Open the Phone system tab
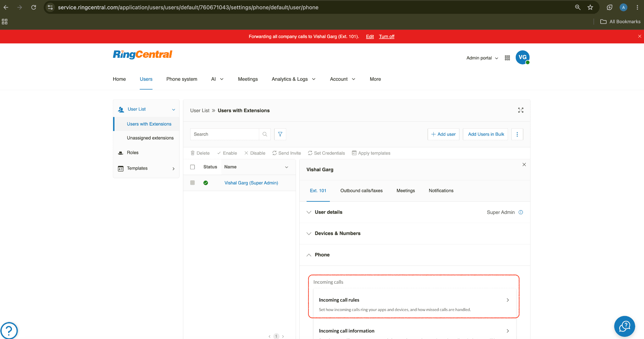644x339 pixels. (x=182, y=79)
